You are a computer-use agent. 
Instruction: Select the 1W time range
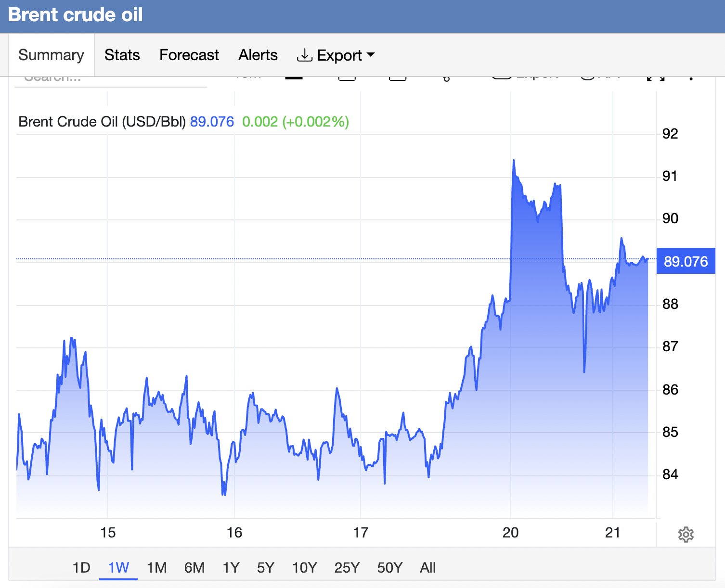(118, 568)
